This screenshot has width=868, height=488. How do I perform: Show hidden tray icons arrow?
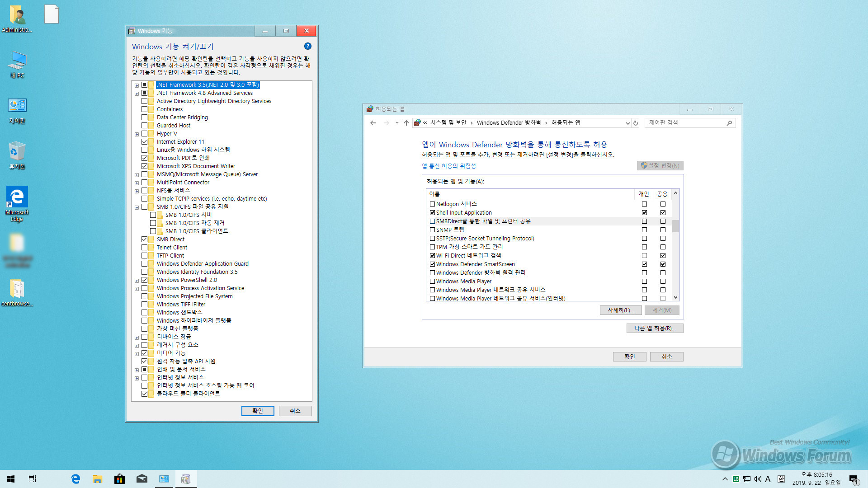point(725,479)
